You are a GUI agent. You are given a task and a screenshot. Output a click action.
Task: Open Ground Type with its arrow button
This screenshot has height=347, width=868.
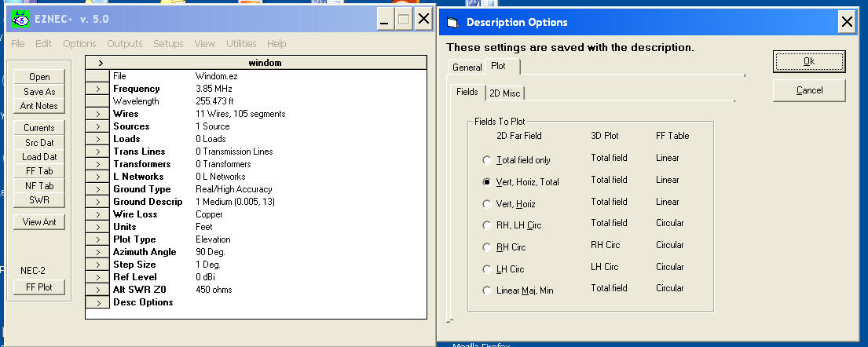point(97,189)
